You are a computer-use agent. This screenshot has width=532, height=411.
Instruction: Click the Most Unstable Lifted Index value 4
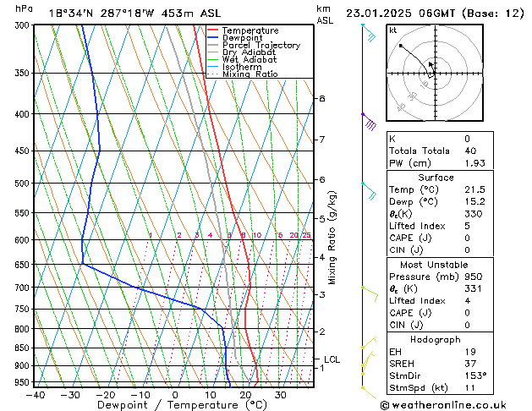click(x=467, y=301)
